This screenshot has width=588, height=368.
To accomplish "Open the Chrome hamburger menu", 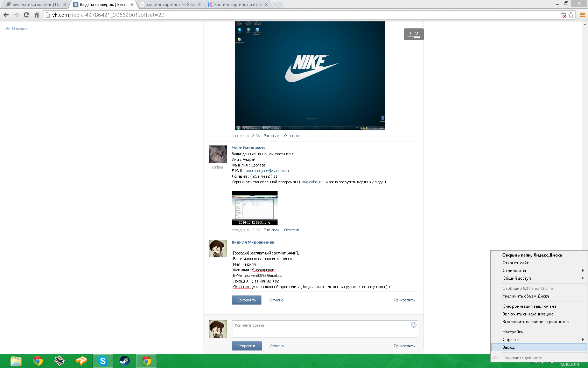I will tap(582, 15).
